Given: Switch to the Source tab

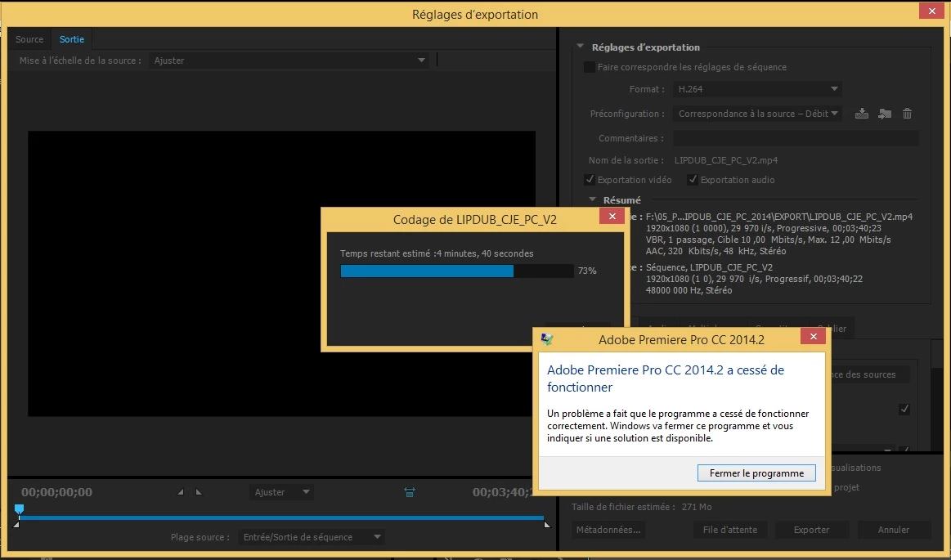Looking at the screenshot, I should pos(29,39).
